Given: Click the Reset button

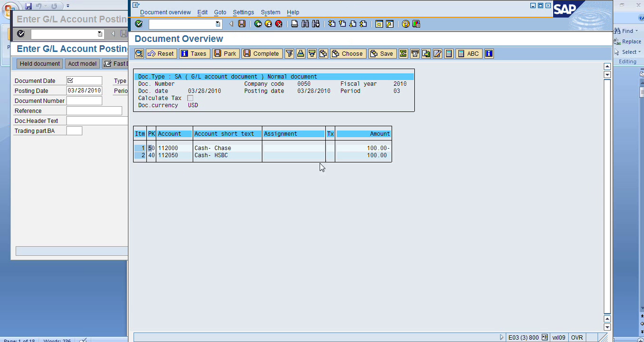Looking at the screenshot, I should coord(161,54).
